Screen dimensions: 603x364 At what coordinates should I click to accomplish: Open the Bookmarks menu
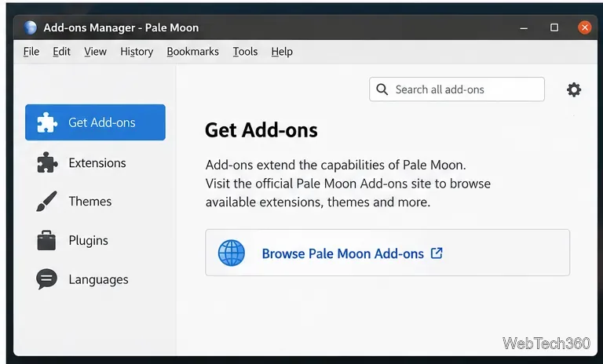[x=192, y=52]
